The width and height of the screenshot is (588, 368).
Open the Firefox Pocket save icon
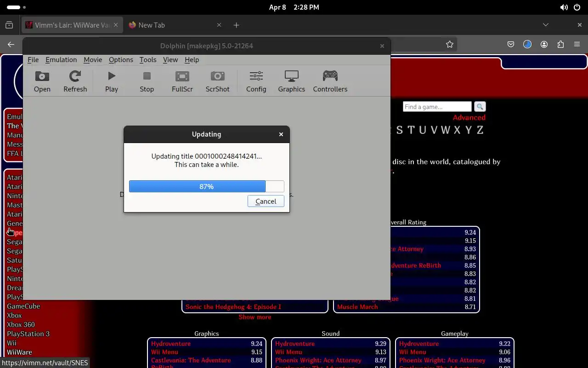[511, 45]
